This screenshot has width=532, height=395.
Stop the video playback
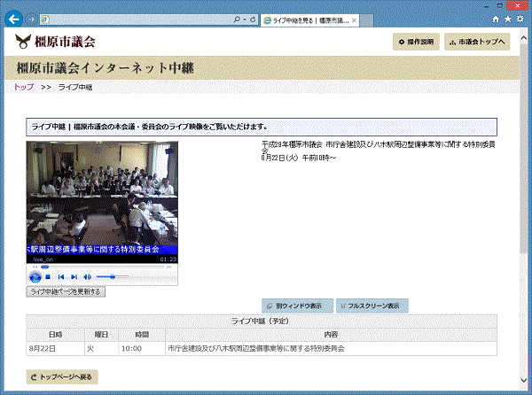[48, 277]
